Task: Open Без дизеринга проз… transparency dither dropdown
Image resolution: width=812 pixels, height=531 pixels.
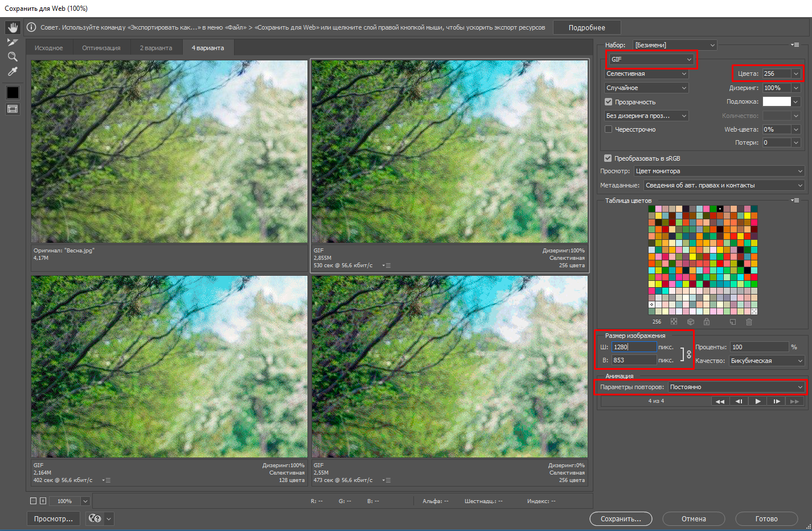Action: 646,116
